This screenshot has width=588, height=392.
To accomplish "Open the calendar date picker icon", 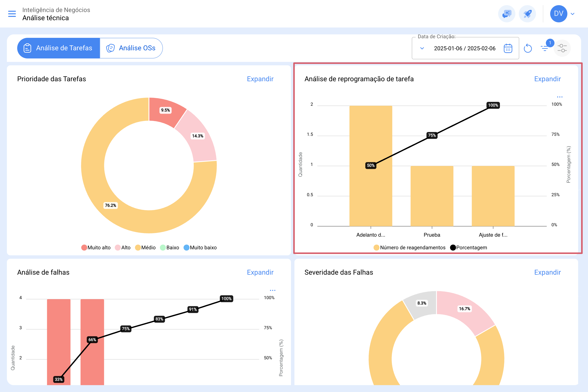I will (x=508, y=48).
